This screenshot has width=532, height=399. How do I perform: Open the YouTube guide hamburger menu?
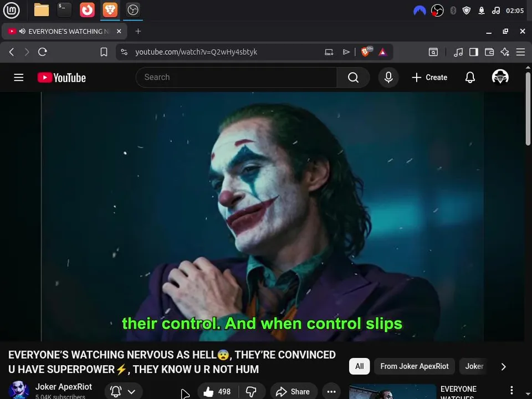click(x=19, y=78)
